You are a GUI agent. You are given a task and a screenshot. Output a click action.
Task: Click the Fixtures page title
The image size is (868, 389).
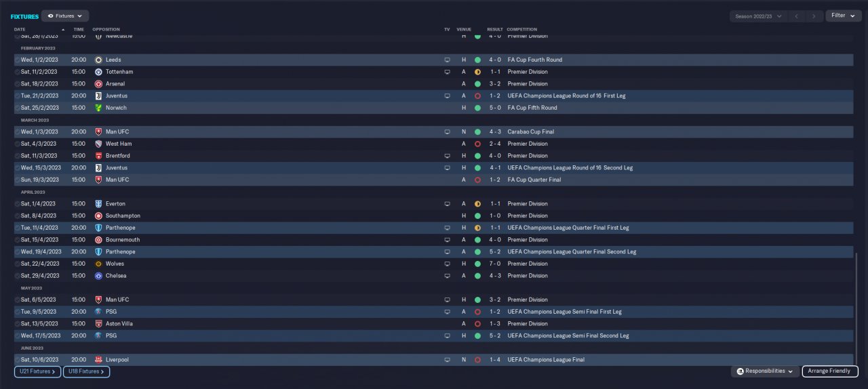24,16
